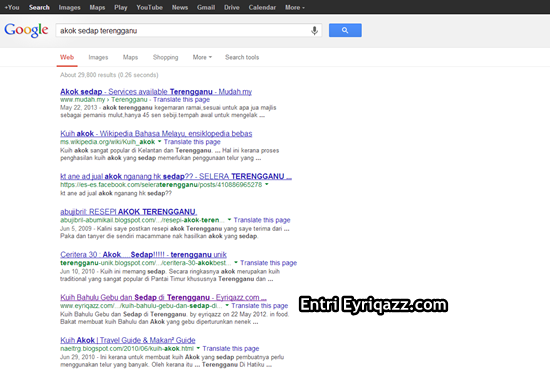This screenshot has width=550, height=378.
Task: Click the Google logo
Action: click(26, 31)
